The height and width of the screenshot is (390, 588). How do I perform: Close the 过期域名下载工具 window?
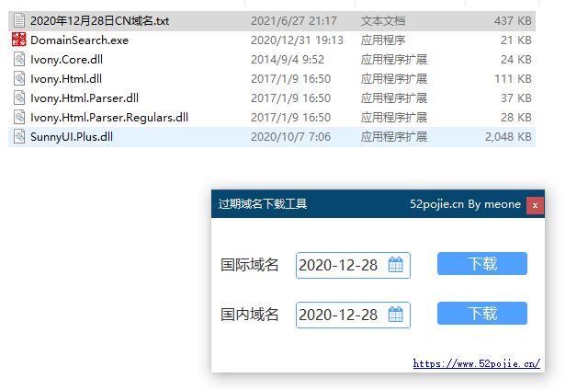pos(535,205)
